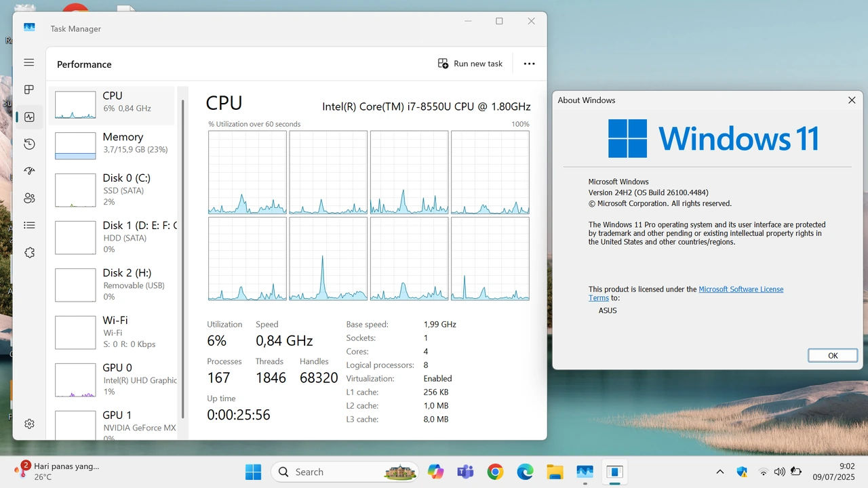This screenshot has height=488, width=868.
Task: Click the Utilization 6% value
Action: [x=217, y=341]
